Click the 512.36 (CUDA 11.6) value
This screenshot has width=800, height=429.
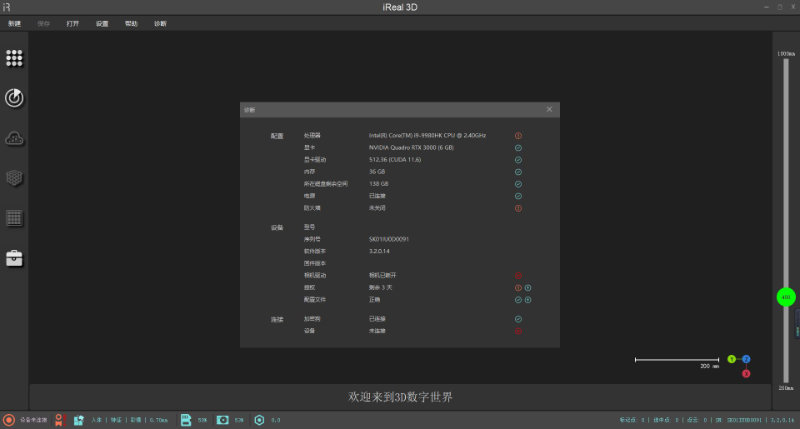pyautogui.click(x=395, y=160)
